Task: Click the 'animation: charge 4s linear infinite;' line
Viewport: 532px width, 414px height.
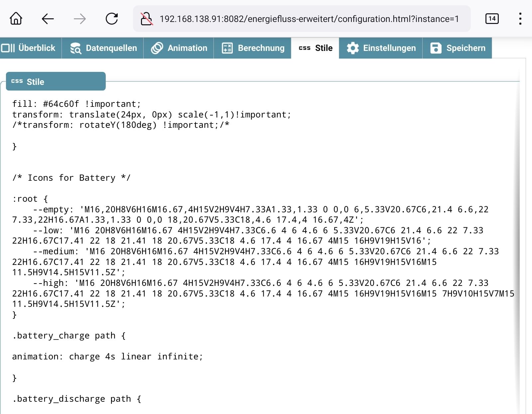Action: [107, 356]
